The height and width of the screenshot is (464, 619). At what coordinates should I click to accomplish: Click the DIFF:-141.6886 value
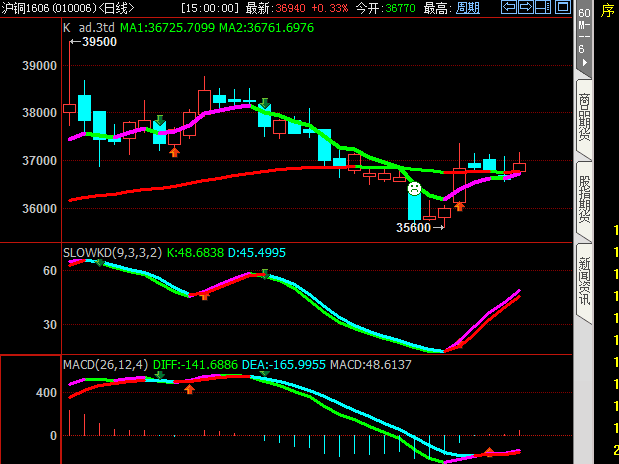[x=195, y=364]
